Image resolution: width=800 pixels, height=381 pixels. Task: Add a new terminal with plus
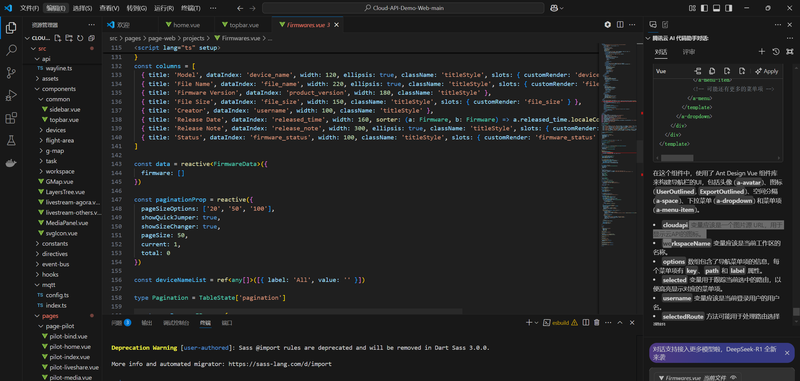coord(529,322)
